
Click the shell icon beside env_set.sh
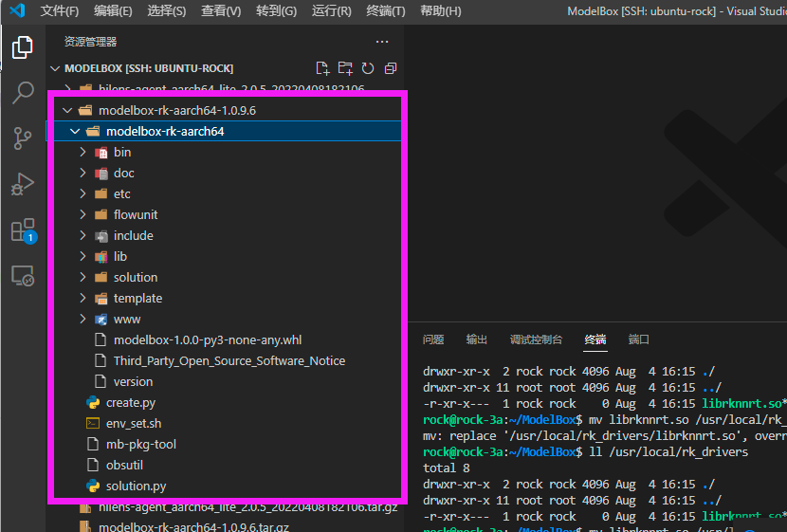click(93, 424)
